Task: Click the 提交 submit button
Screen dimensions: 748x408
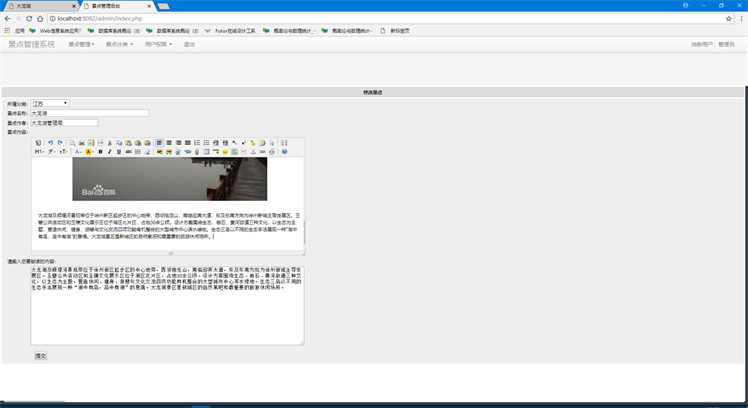Action: click(40, 355)
